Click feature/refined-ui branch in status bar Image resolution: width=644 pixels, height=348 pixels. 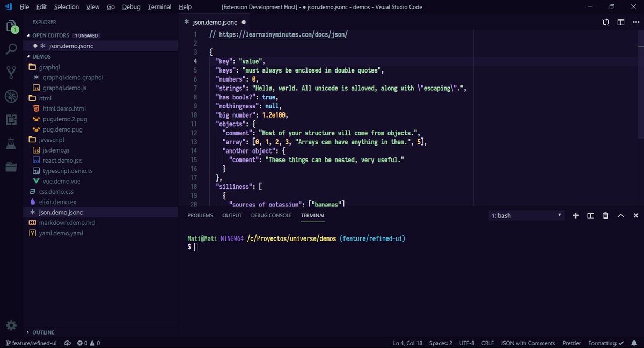pyautogui.click(x=32, y=343)
